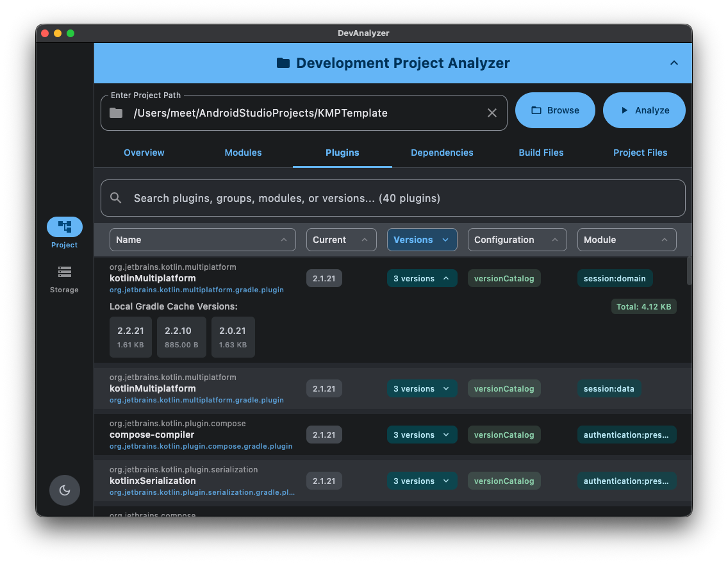The width and height of the screenshot is (728, 564).
Task: Sort by Configuration column
Action: [517, 240]
